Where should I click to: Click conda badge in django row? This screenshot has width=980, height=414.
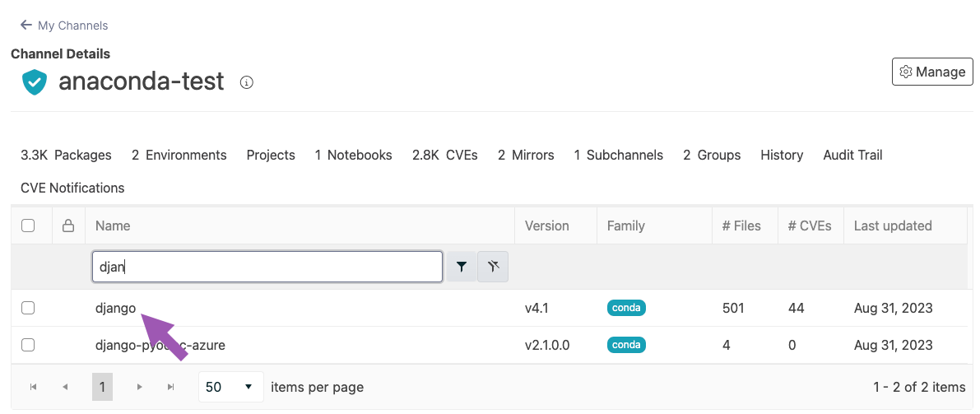click(x=626, y=308)
